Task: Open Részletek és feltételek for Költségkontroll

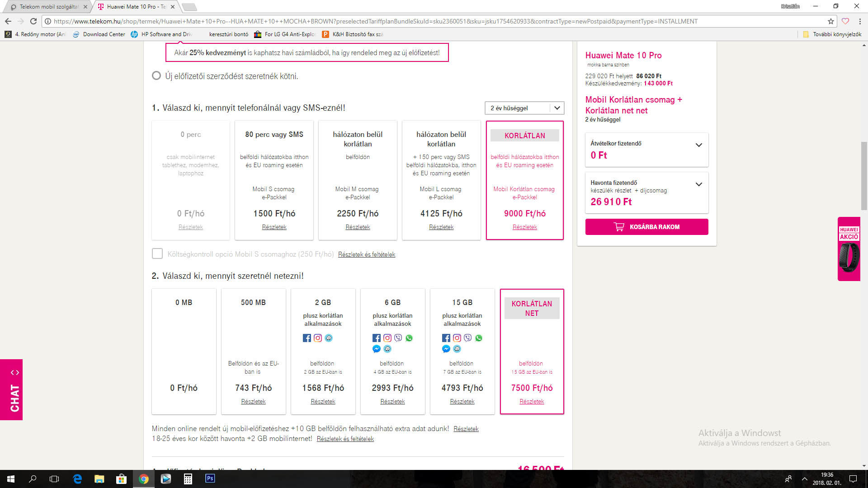Action: 367,254
